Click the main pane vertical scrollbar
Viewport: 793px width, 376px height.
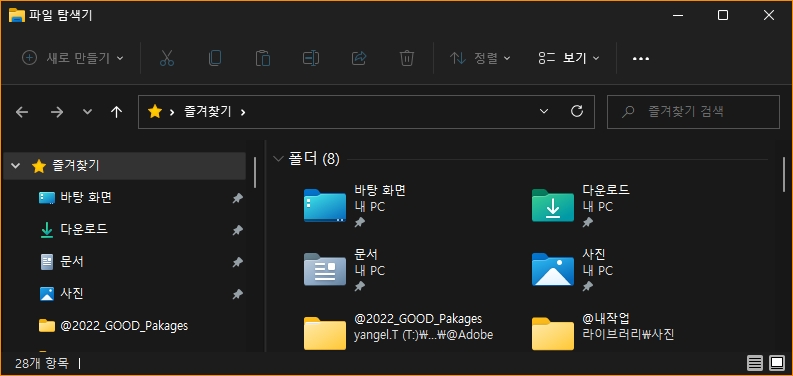tap(784, 174)
